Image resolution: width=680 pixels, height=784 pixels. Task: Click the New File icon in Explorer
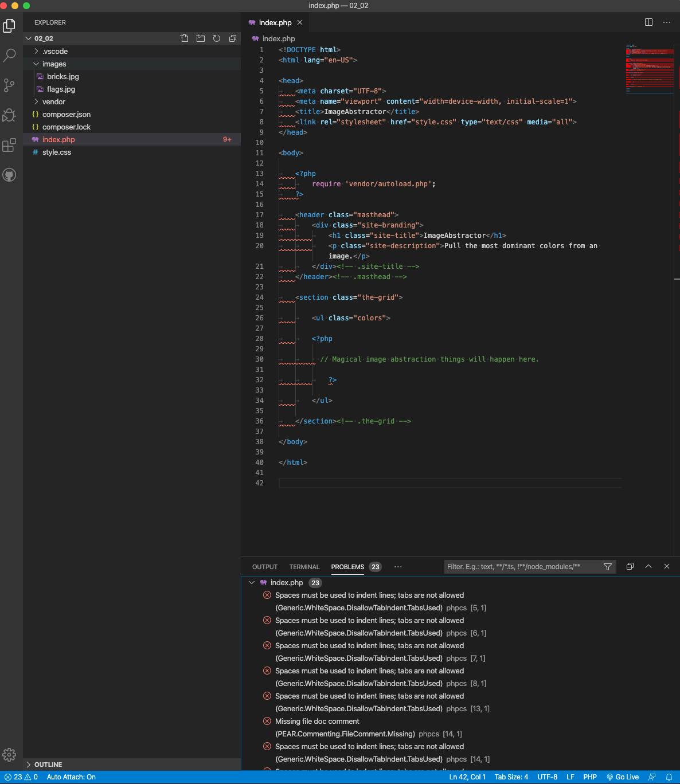(x=184, y=38)
